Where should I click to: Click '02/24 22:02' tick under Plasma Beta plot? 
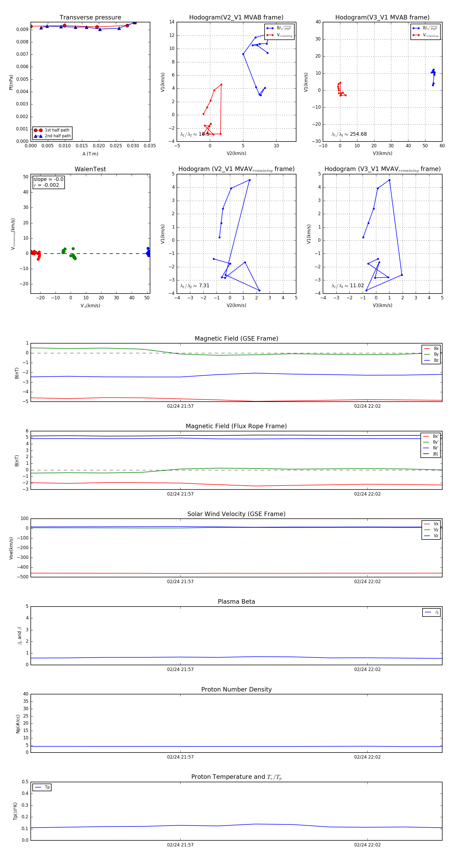click(367, 669)
